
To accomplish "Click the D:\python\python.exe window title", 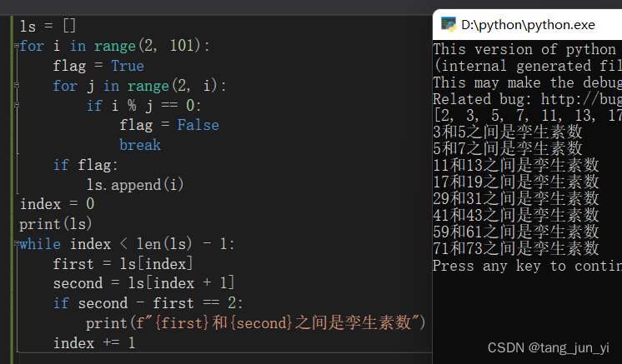I will (x=528, y=25).
